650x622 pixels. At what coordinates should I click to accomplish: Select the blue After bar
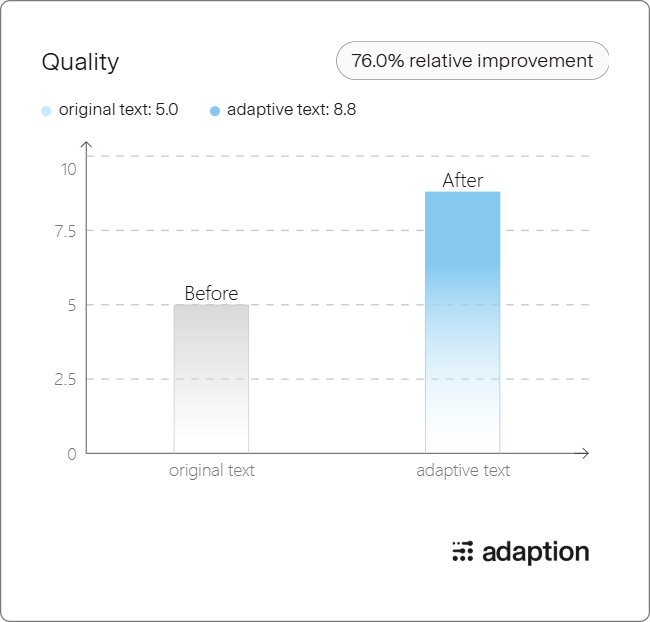[x=463, y=322]
